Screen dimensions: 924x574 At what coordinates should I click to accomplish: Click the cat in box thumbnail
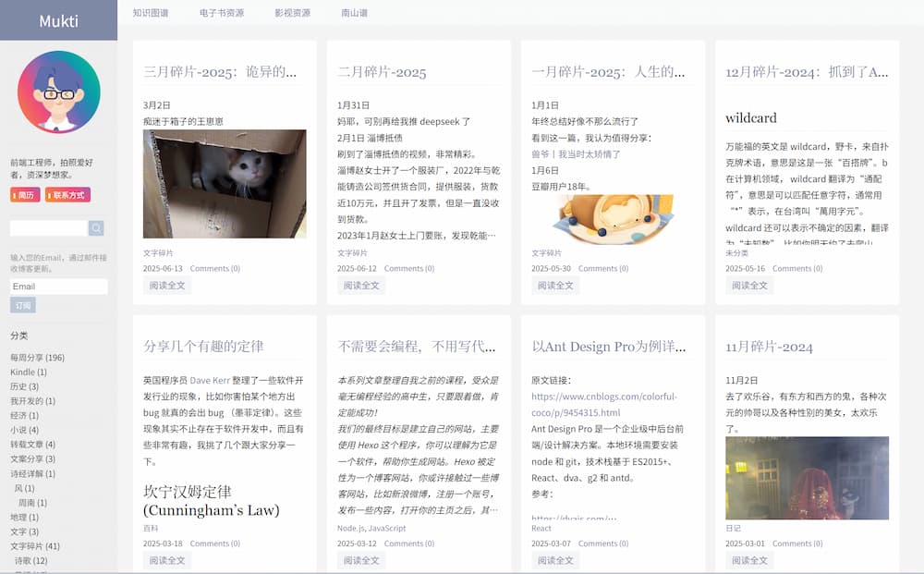[x=225, y=184]
